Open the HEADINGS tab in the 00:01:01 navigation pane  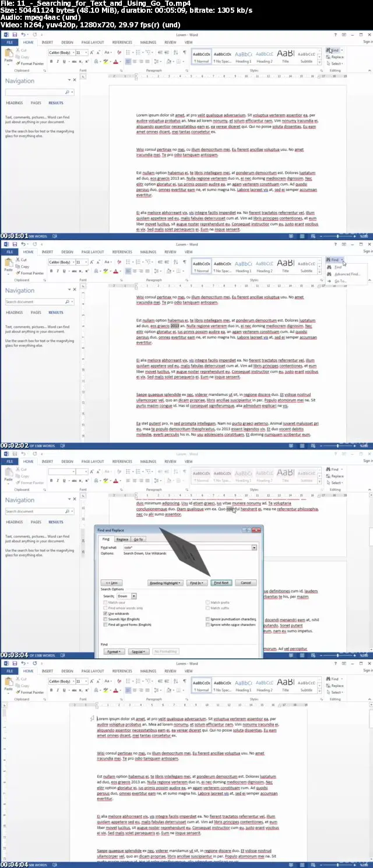(15, 103)
